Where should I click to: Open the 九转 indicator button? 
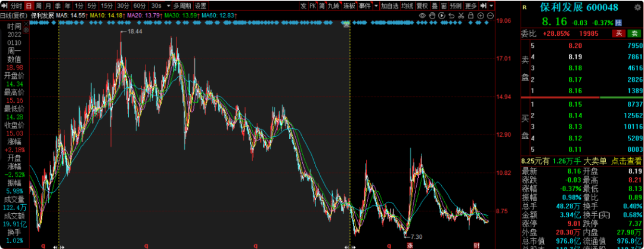[x=334, y=6]
